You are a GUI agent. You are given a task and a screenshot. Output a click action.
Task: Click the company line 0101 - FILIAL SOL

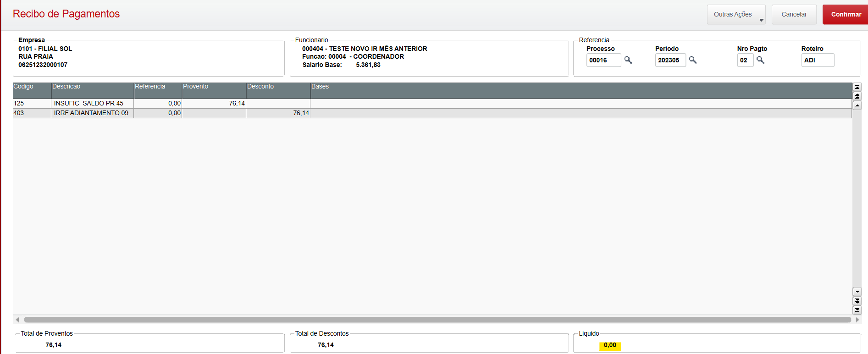point(45,49)
